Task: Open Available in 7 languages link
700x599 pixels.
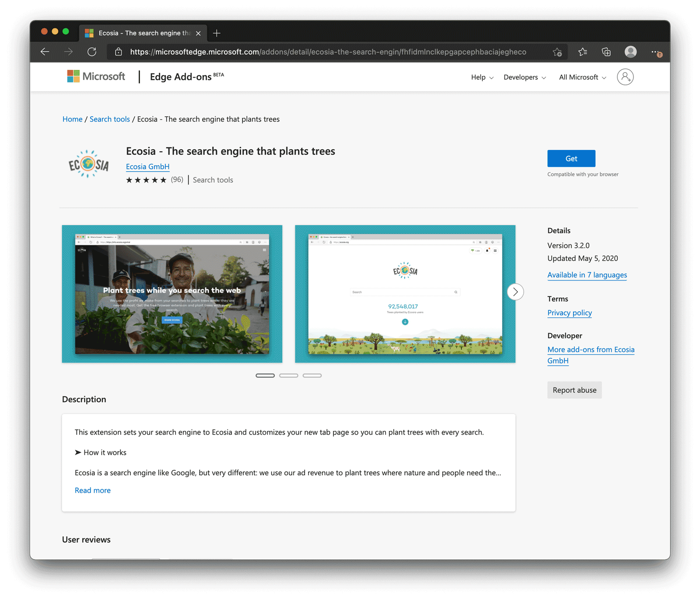Action: tap(587, 275)
